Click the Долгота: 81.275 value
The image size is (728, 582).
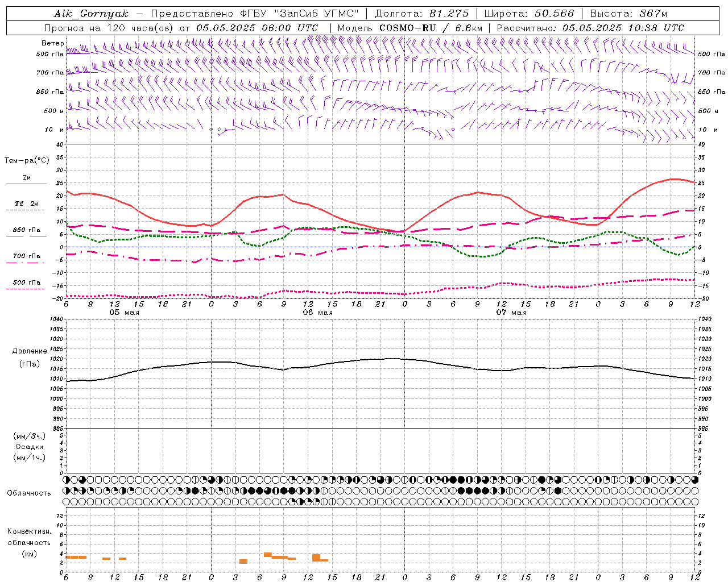pyautogui.click(x=423, y=14)
